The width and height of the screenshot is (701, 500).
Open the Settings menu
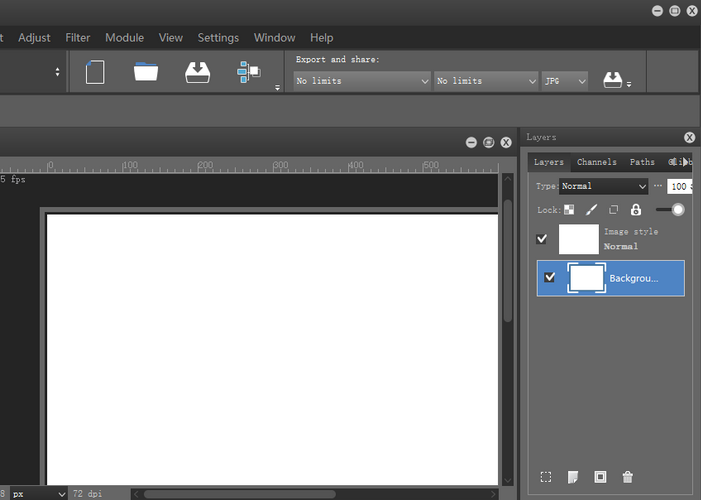point(218,38)
